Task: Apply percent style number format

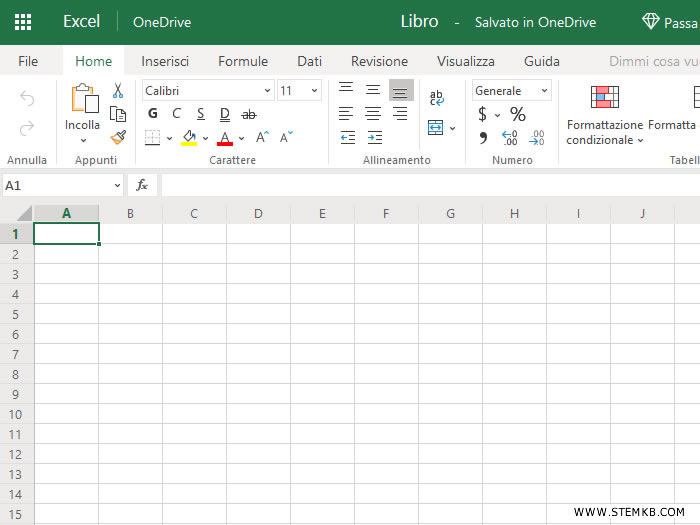Action: [x=518, y=114]
